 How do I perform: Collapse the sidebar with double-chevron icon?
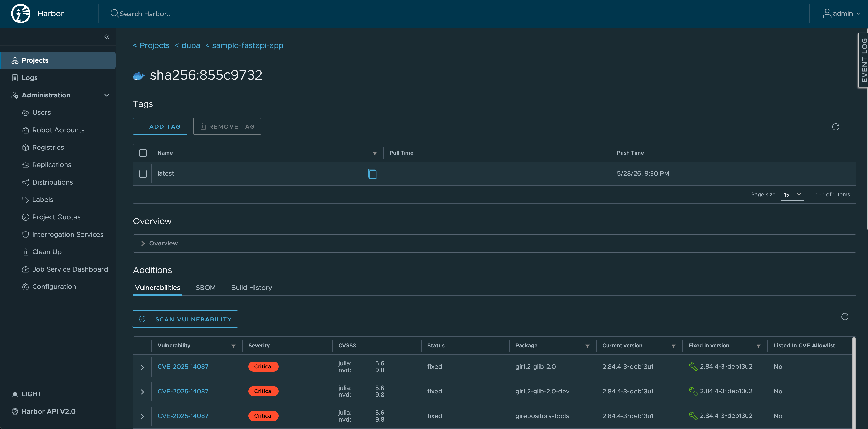pos(107,37)
